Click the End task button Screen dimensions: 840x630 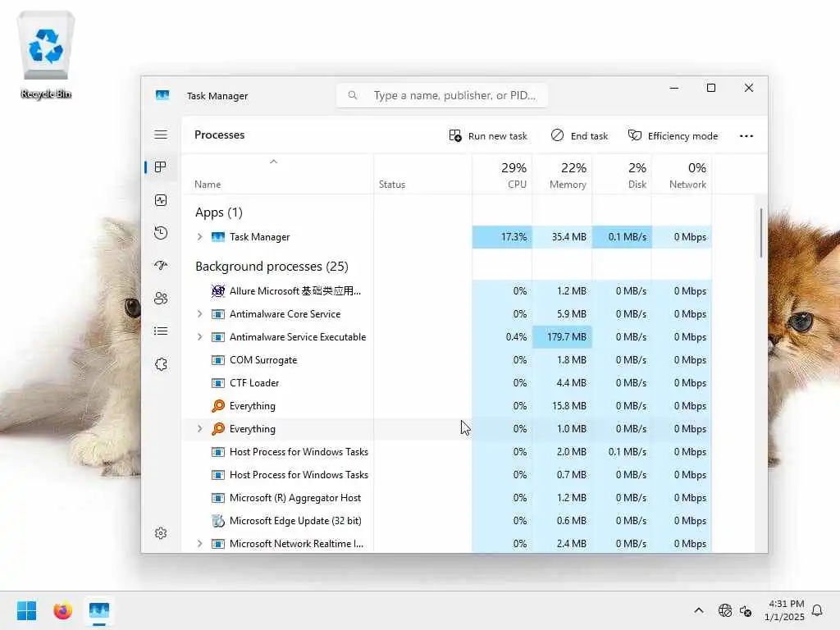coord(579,136)
